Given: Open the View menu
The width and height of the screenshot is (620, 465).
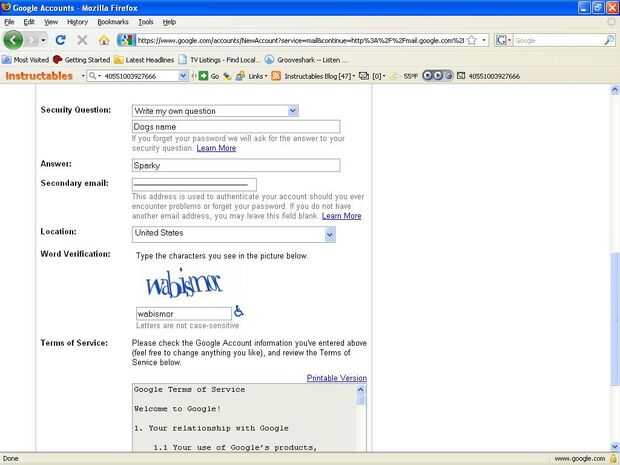Looking at the screenshot, I should click(x=51, y=22).
